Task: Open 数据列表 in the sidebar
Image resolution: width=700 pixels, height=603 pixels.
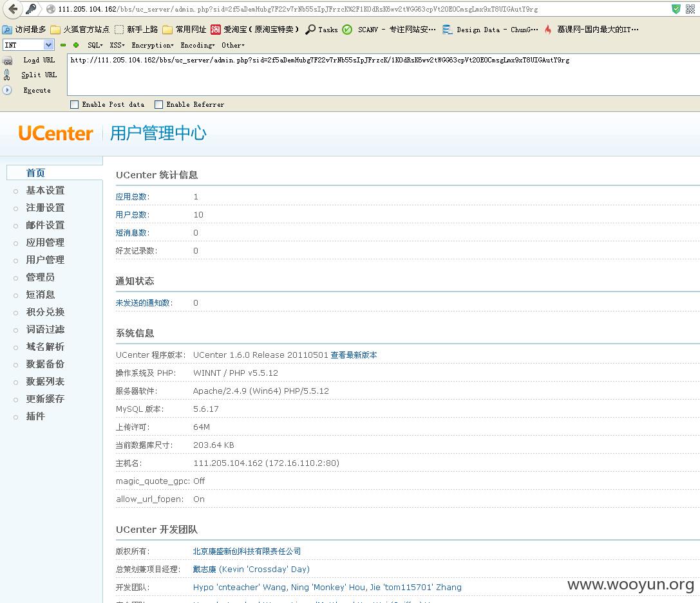Action: click(45, 382)
